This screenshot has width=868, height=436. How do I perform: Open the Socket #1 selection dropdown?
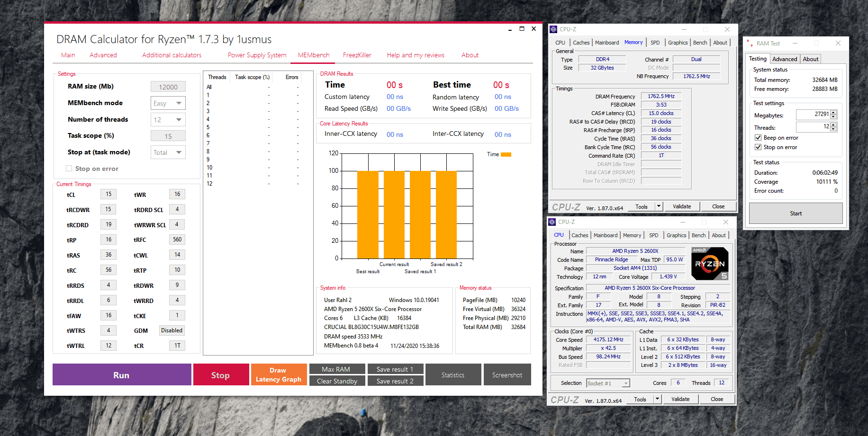point(608,383)
